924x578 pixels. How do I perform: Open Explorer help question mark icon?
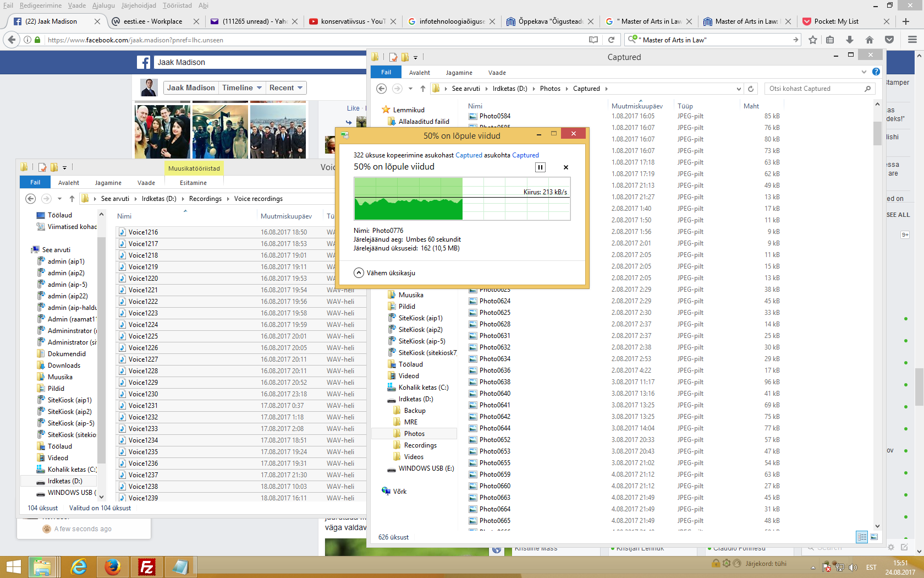876,72
